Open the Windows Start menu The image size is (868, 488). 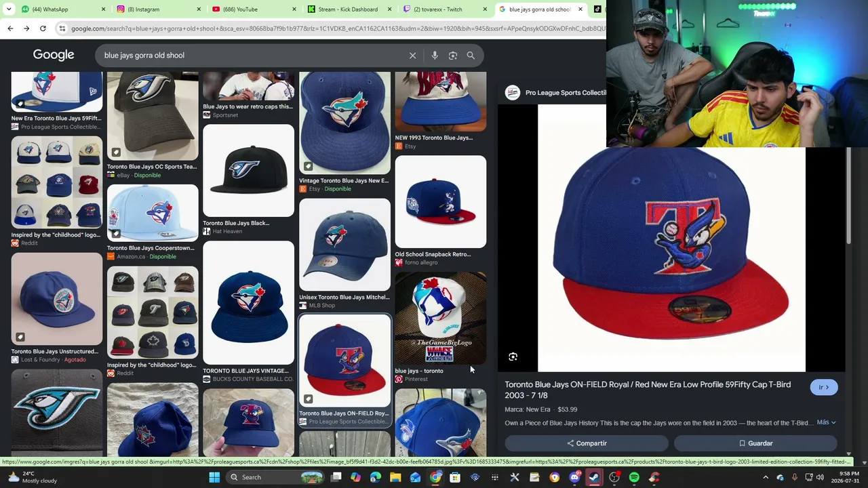[x=214, y=477]
